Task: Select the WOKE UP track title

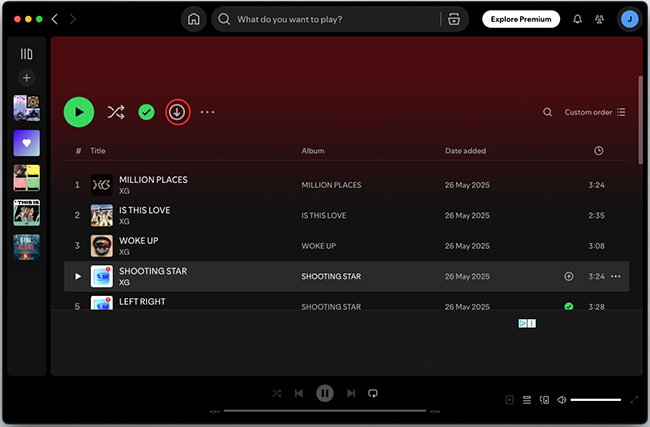Action: 138,240
